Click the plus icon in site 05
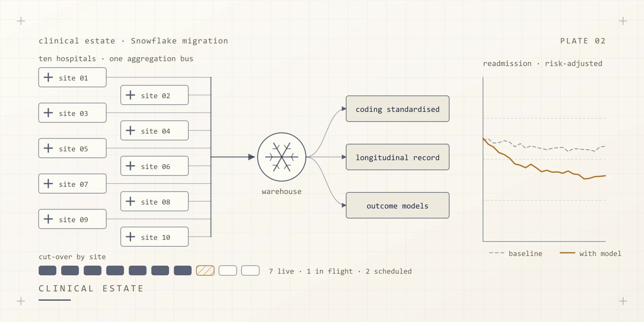 click(x=48, y=148)
